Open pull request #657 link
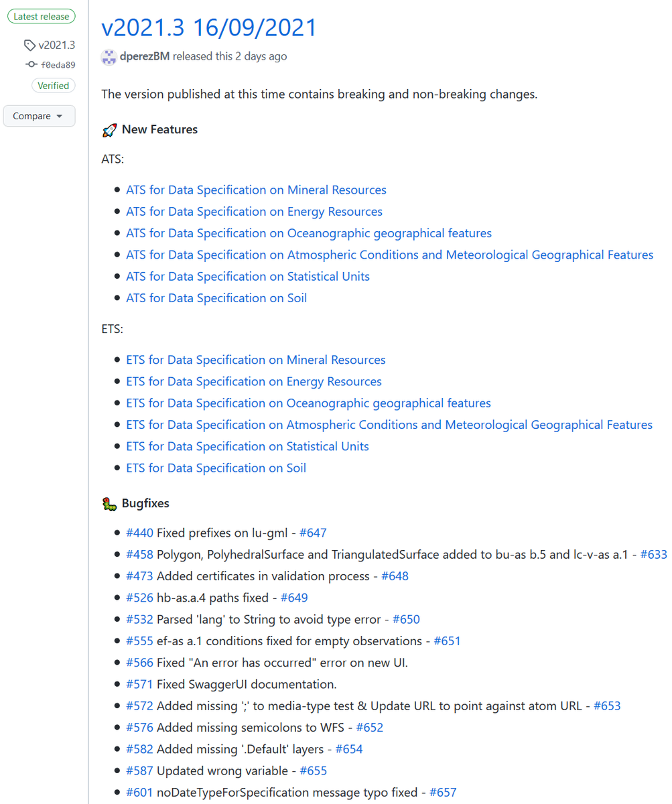672x804 pixels. tap(443, 792)
